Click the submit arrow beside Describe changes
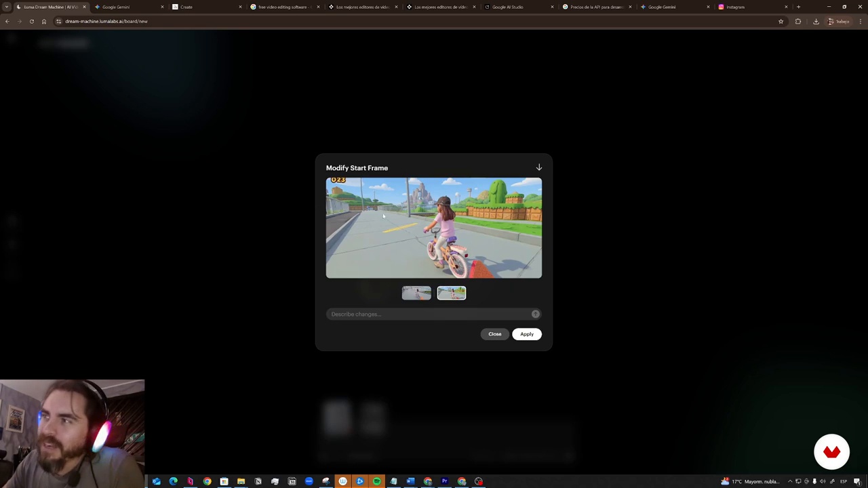 [536, 314]
